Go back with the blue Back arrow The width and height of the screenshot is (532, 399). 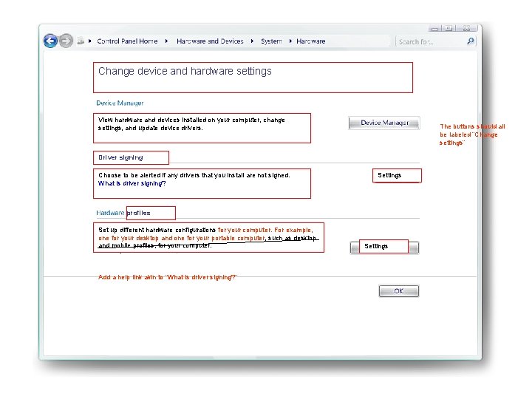[50, 41]
